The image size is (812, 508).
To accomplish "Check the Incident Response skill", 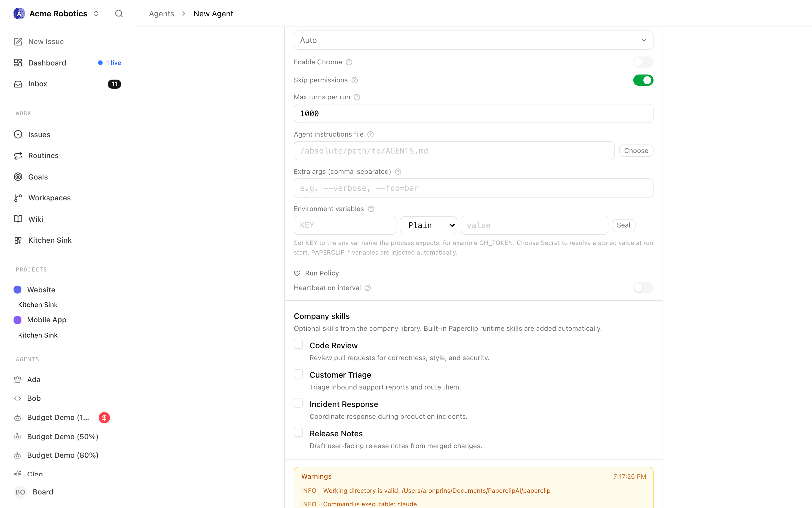I will click(x=298, y=403).
